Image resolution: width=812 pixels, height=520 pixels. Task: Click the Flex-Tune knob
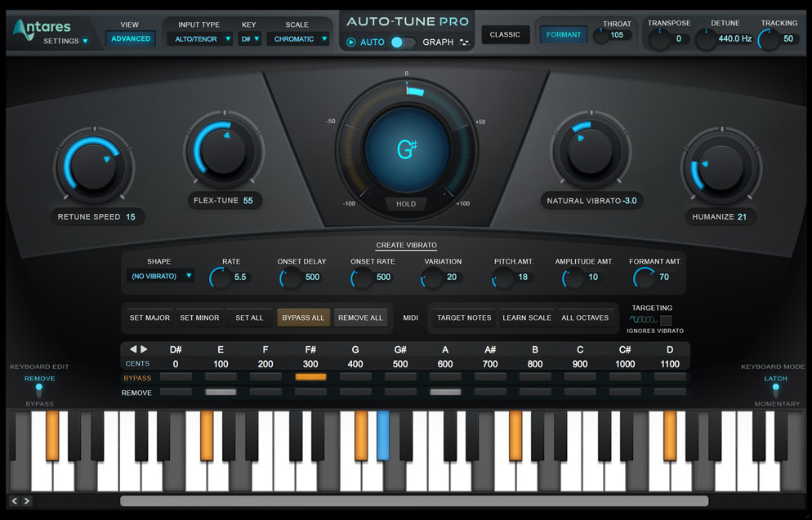[224, 149]
